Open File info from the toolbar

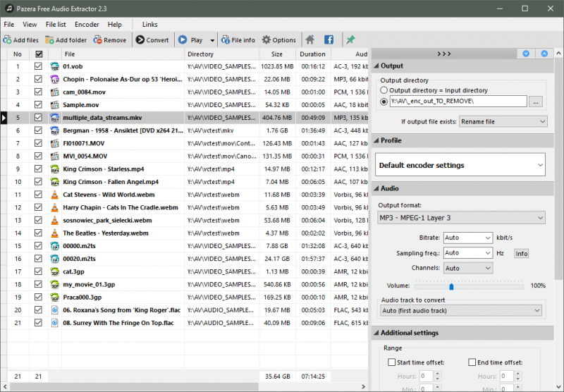(x=225, y=40)
